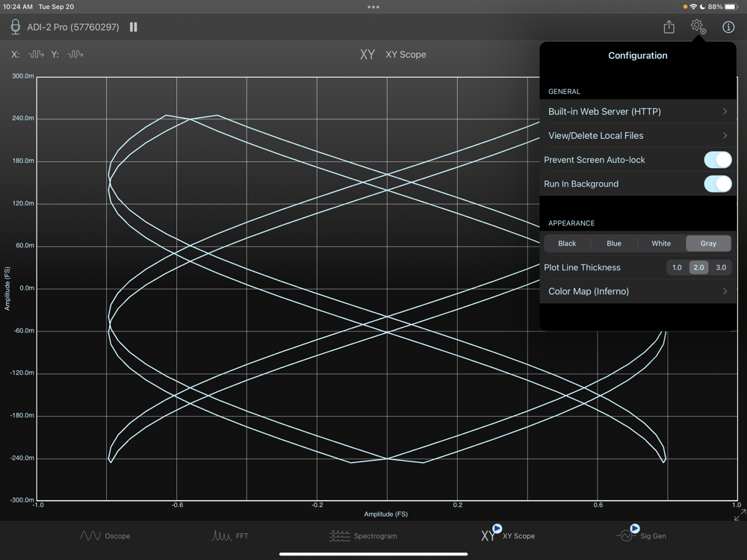Disable Run In Background switch
747x560 pixels.
coord(718,184)
